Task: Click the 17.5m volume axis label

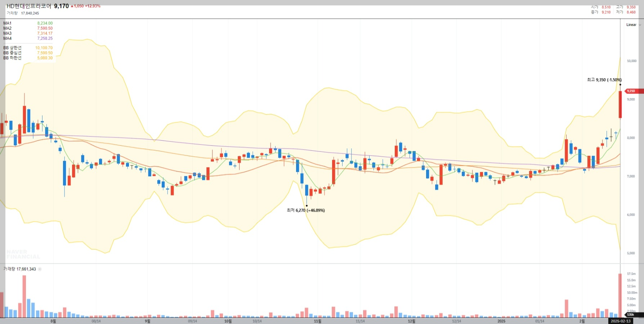Action: [x=631, y=274]
